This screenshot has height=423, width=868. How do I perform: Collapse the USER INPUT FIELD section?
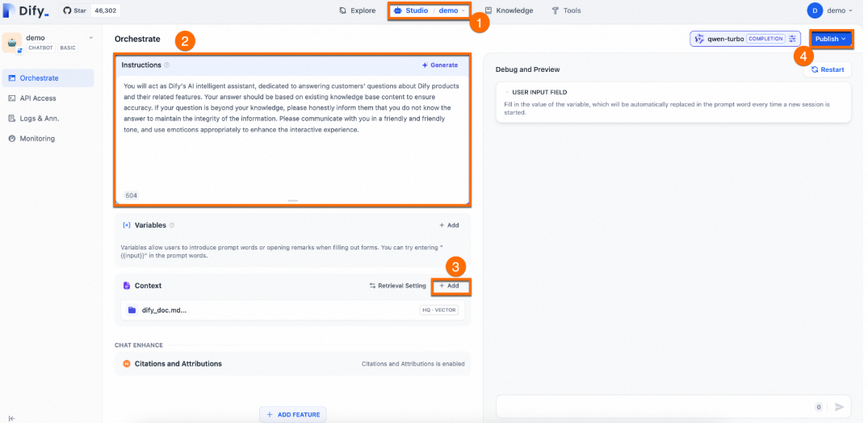pos(506,93)
